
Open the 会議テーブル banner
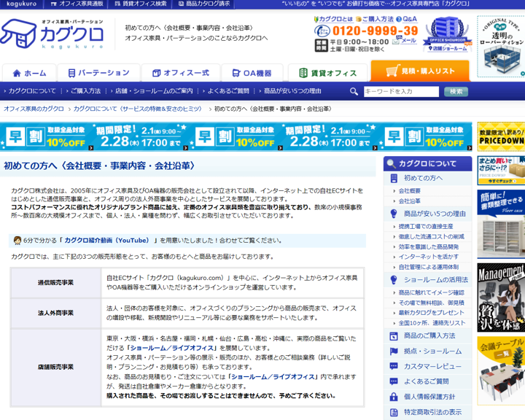[x=501, y=370]
